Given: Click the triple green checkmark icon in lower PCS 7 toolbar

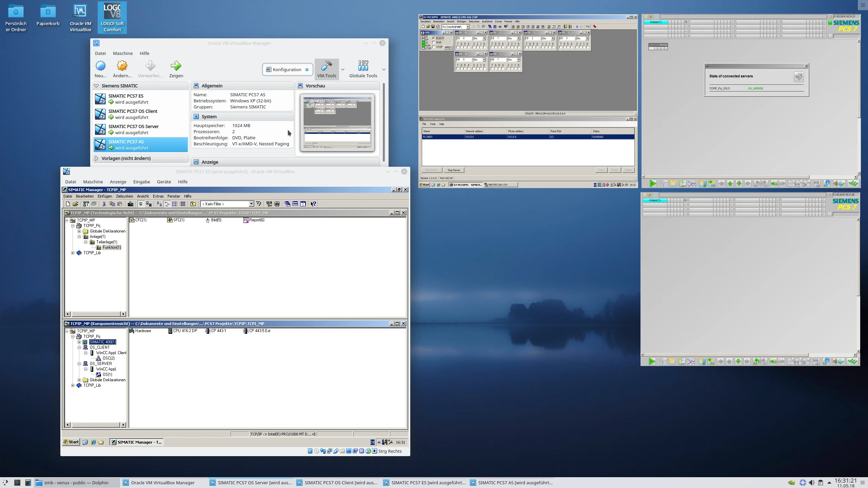Looking at the screenshot, I should pyautogui.click(x=852, y=362).
